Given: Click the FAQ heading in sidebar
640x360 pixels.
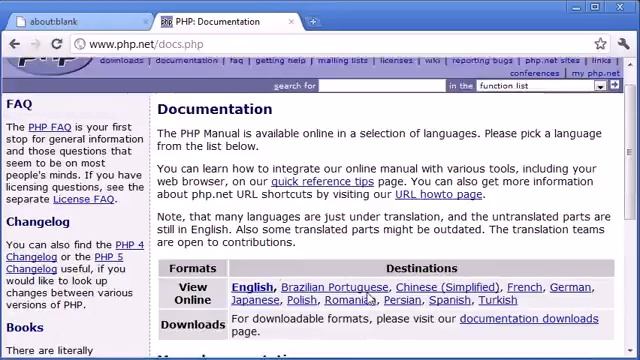Looking at the screenshot, I should coord(19,104).
